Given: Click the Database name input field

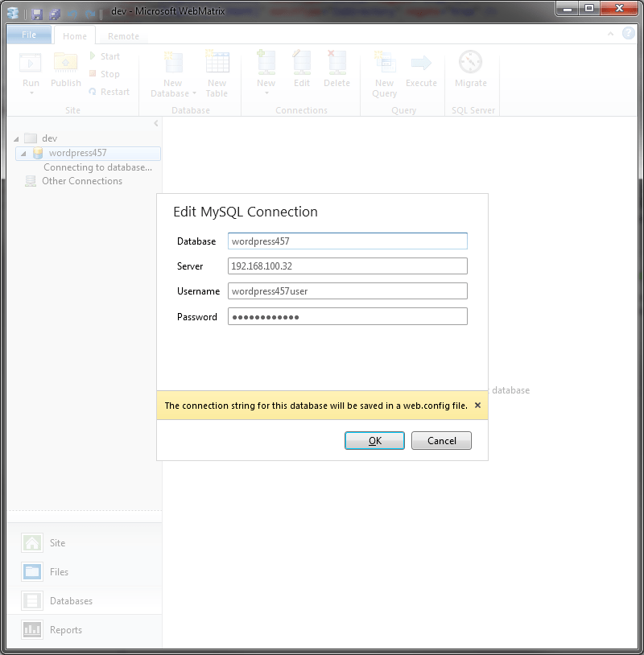Looking at the screenshot, I should click(x=347, y=241).
